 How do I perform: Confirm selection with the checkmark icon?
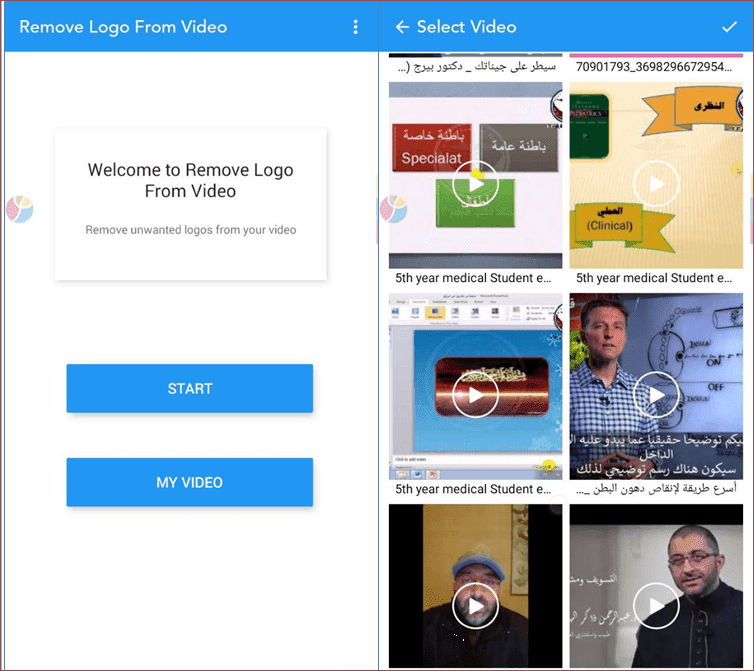pos(729,27)
